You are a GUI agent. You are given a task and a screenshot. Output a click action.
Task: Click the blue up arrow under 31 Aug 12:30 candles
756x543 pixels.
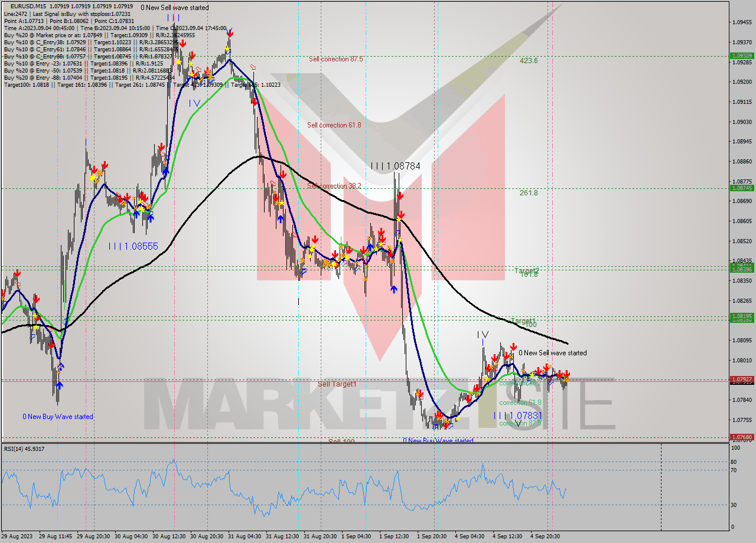click(281, 219)
